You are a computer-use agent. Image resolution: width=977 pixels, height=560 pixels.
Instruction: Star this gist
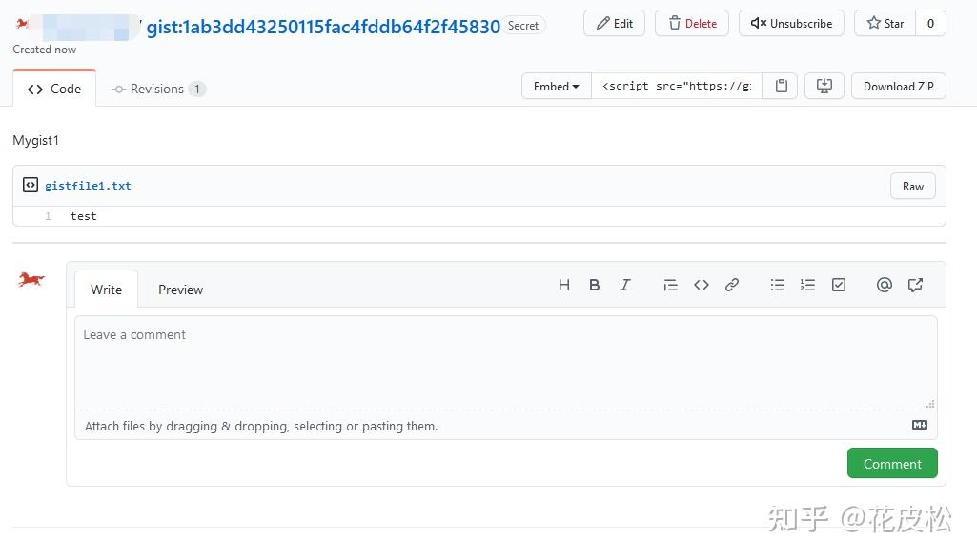(885, 24)
